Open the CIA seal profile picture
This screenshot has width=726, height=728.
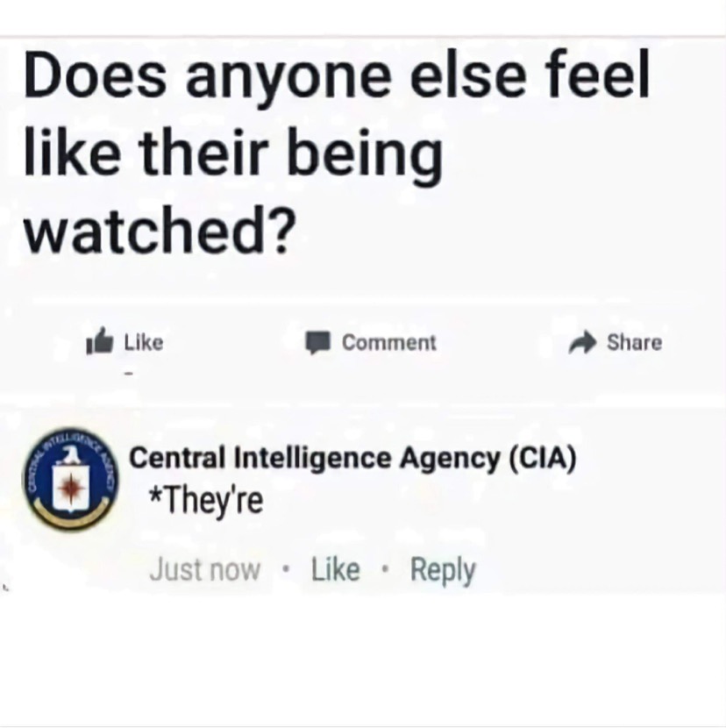tap(71, 479)
